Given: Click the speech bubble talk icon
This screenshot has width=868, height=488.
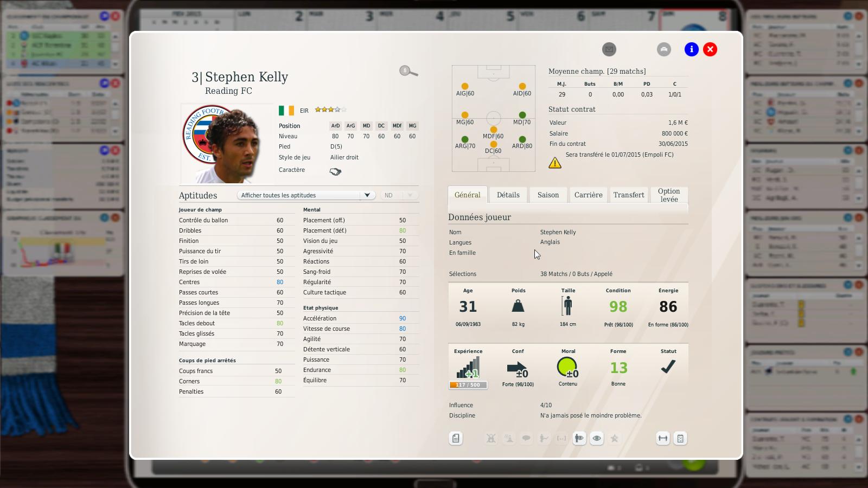Looking at the screenshot, I should coord(526,438).
